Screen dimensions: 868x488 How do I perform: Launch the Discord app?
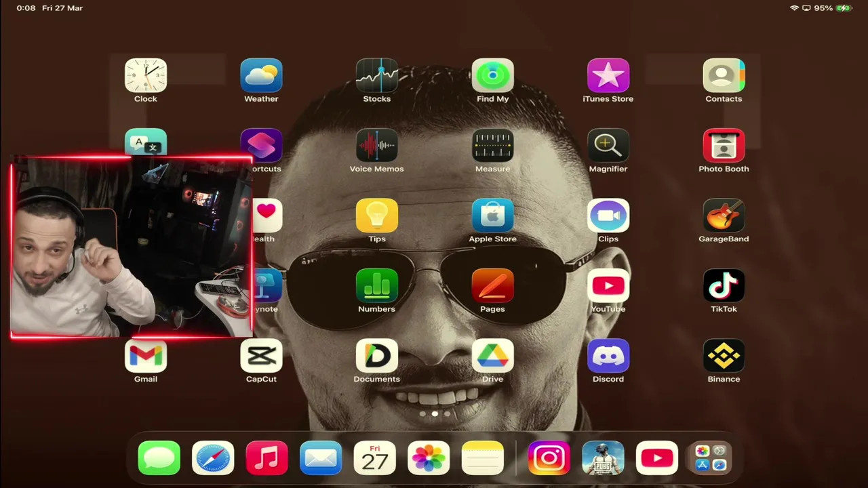click(608, 356)
